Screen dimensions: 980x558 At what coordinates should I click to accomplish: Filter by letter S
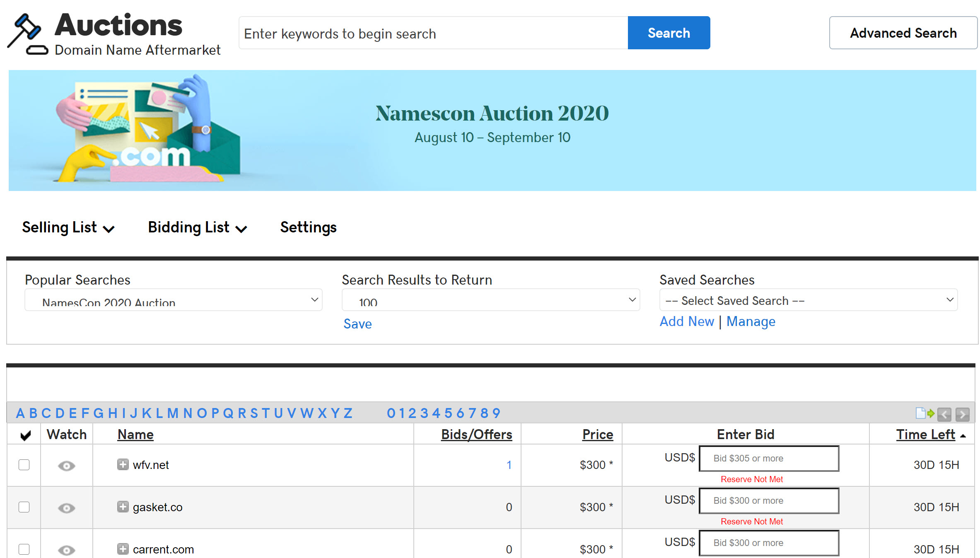click(x=254, y=413)
